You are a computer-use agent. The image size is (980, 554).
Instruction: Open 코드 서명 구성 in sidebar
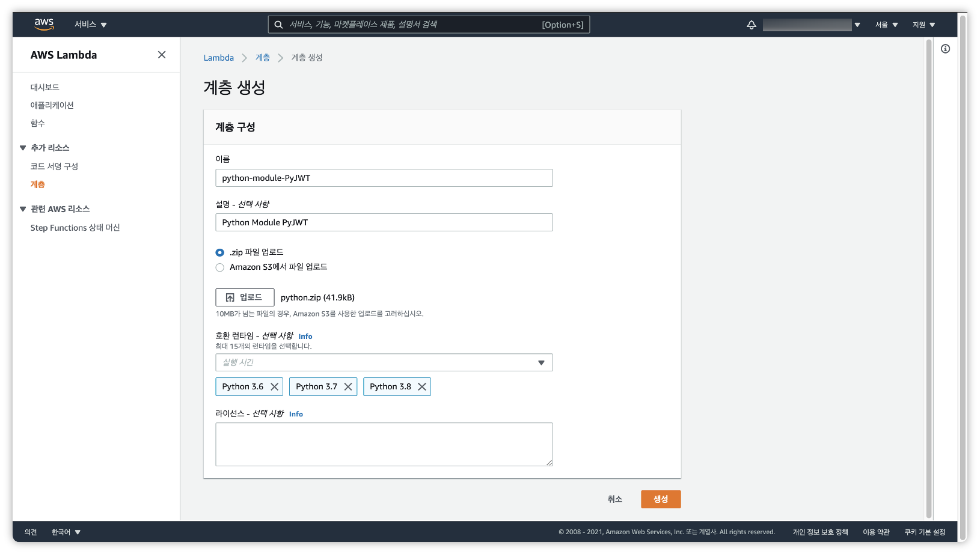(55, 166)
